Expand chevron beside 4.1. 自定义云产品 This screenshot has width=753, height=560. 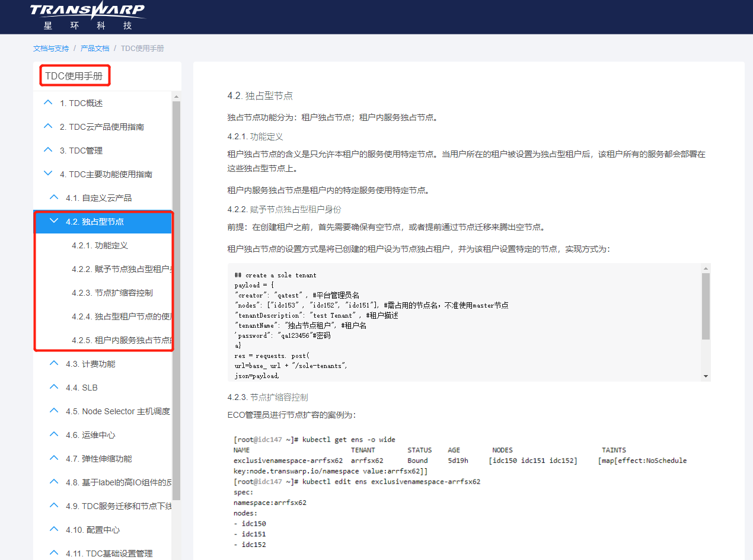(54, 197)
